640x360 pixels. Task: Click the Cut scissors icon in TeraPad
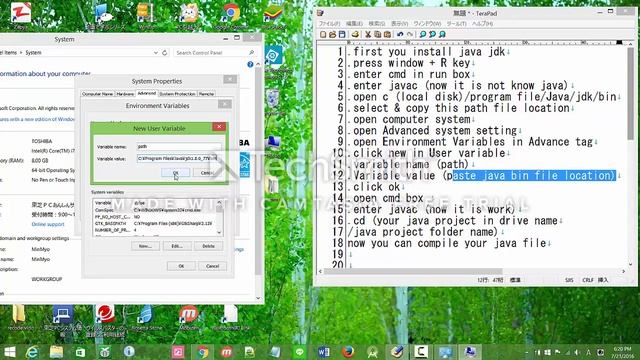368,35
